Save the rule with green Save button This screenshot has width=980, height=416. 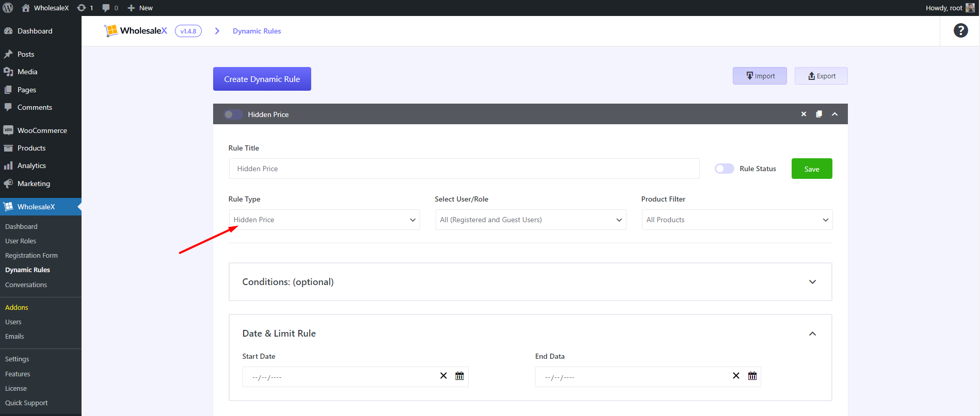812,169
